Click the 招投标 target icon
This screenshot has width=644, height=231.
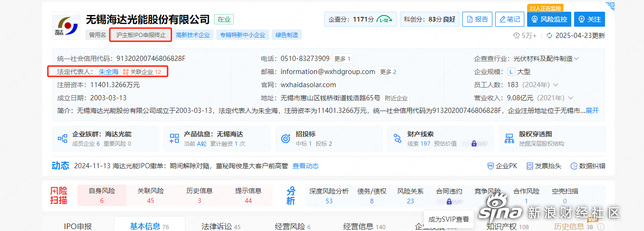tap(285, 138)
